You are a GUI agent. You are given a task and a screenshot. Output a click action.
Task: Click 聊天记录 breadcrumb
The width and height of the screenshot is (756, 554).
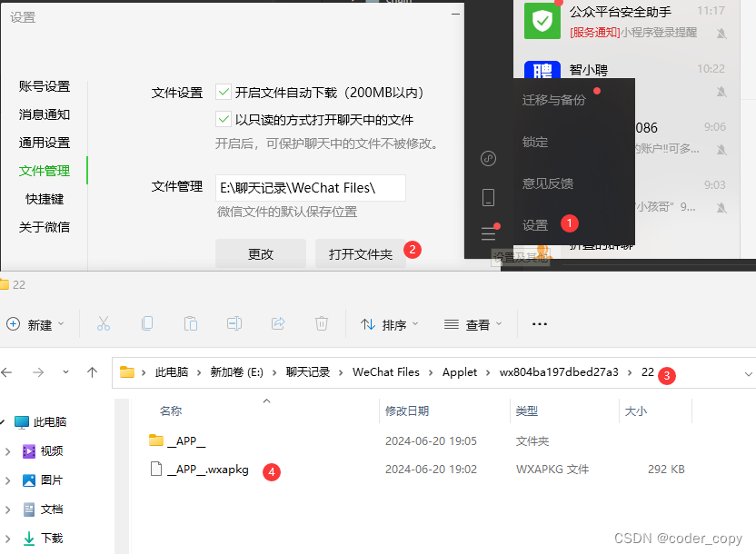click(308, 371)
